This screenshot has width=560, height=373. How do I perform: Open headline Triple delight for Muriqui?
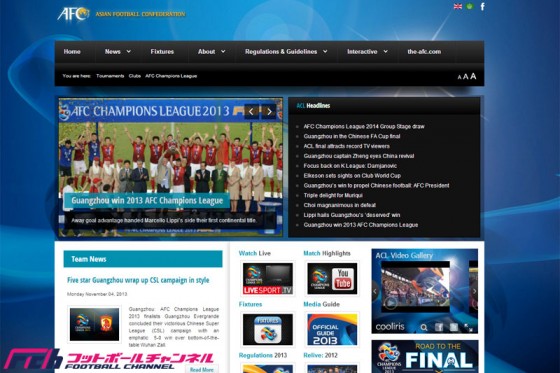[333, 195]
